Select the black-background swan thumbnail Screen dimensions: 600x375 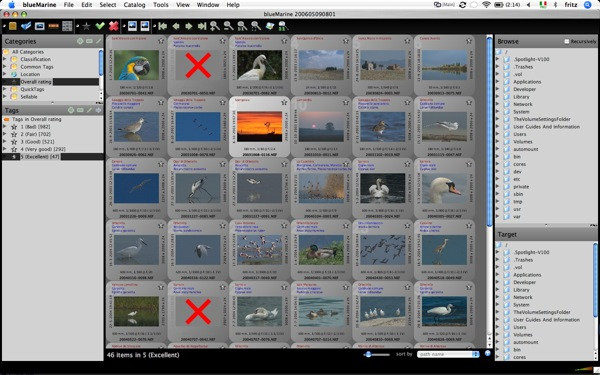point(383,188)
